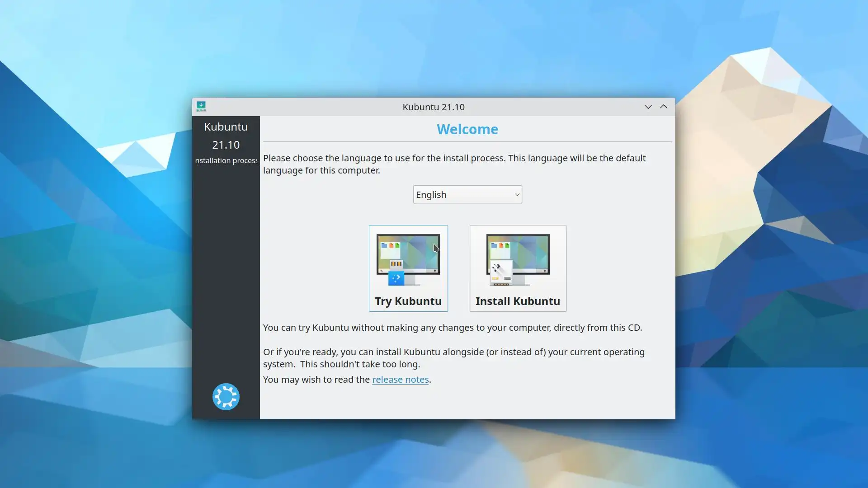Click the Install Kubuntu monitor with installer icon
868x488 pixels.
518,260
